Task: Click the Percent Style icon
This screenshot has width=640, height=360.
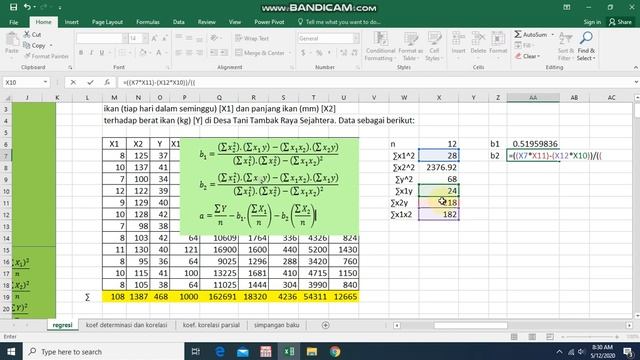Action: [x=319, y=53]
